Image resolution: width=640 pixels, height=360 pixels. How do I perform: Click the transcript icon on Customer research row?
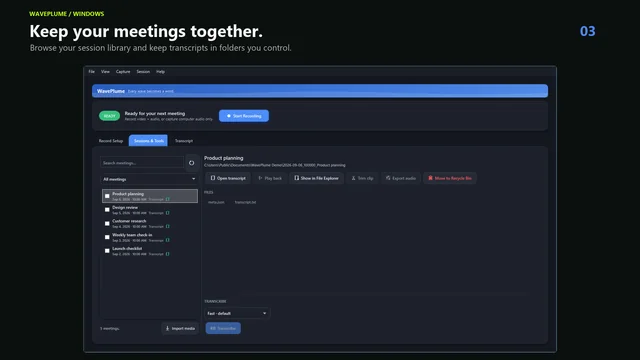[168, 226]
